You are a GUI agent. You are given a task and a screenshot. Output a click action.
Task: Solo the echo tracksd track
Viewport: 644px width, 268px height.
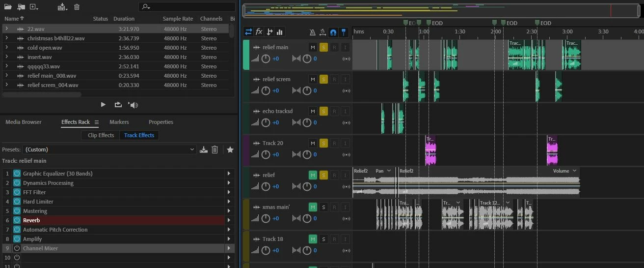point(323,111)
